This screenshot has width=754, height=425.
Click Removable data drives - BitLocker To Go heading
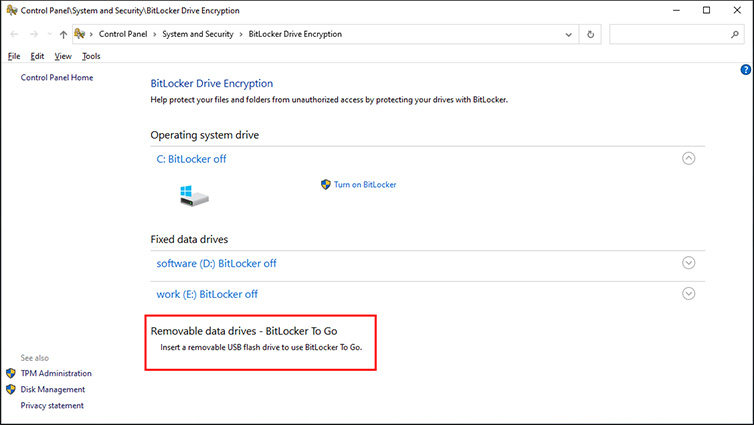tap(244, 331)
